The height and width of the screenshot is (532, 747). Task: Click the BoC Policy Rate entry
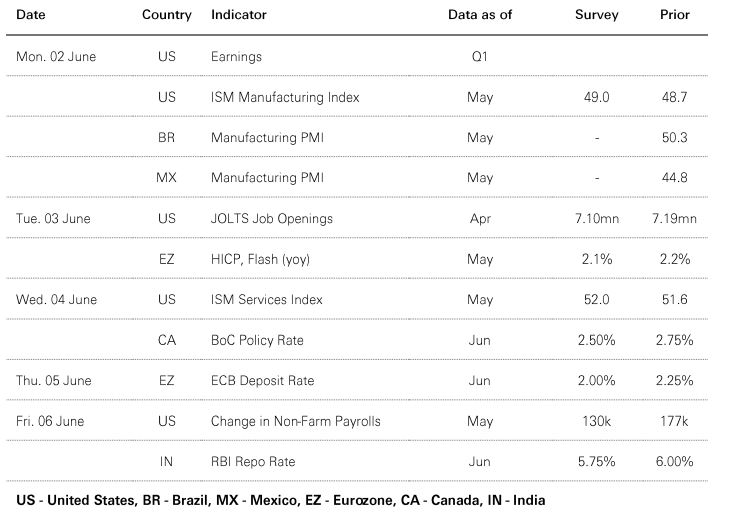(257, 340)
